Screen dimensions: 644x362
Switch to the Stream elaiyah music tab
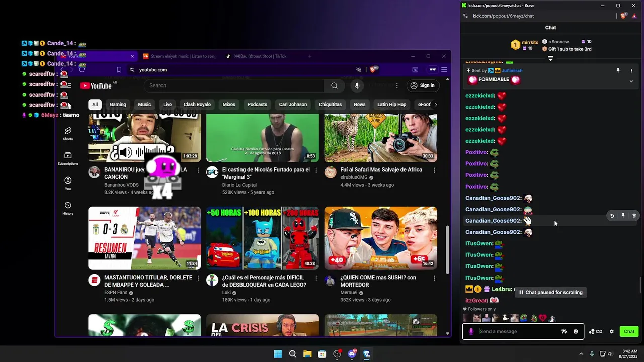(180, 56)
